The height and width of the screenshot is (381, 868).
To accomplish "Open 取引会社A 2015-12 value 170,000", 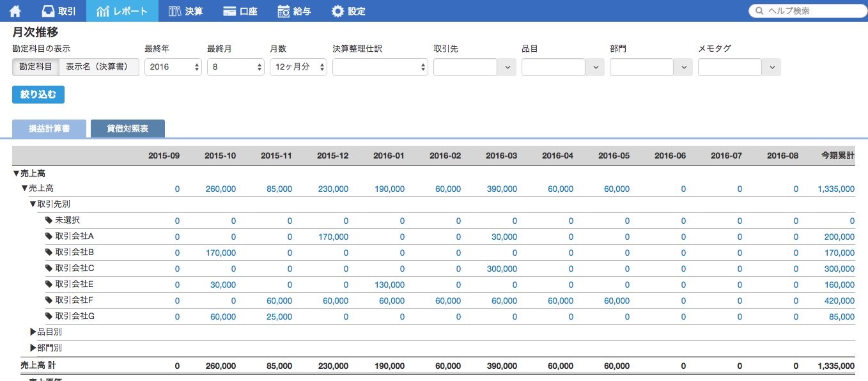I will click(333, 237).
